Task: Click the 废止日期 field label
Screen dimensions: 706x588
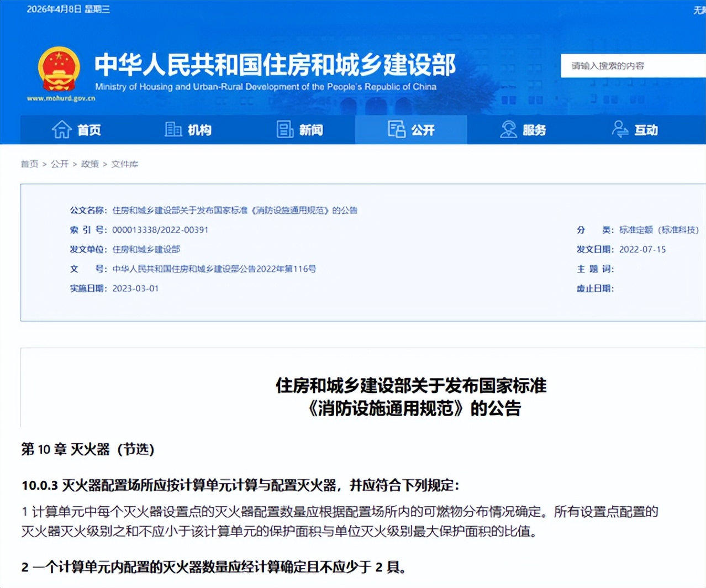Action: [596, 288]
